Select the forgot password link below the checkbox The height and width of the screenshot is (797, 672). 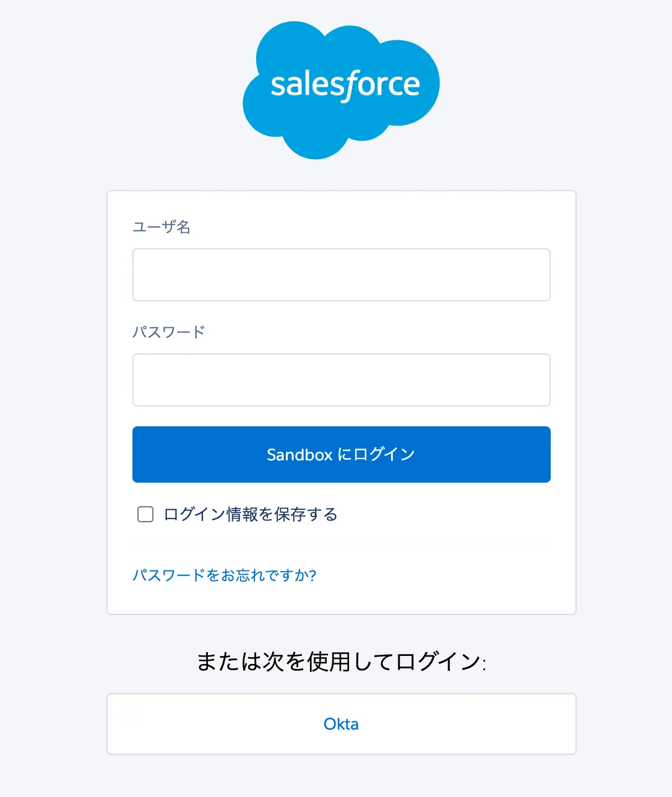(x=225, y=575)
